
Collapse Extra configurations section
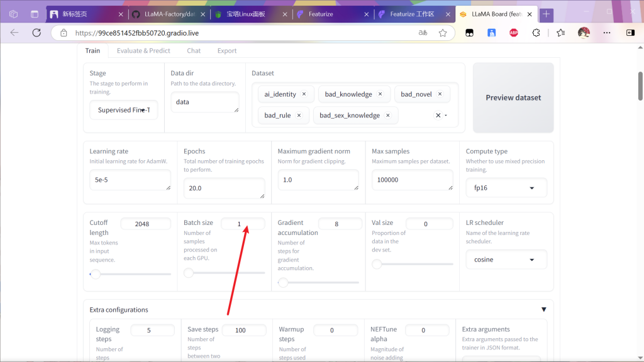544,309
